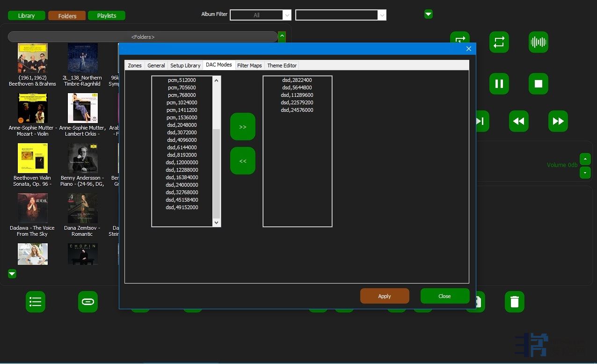Click the Apply button
597x364 pixels.
(x=384, y=296)
